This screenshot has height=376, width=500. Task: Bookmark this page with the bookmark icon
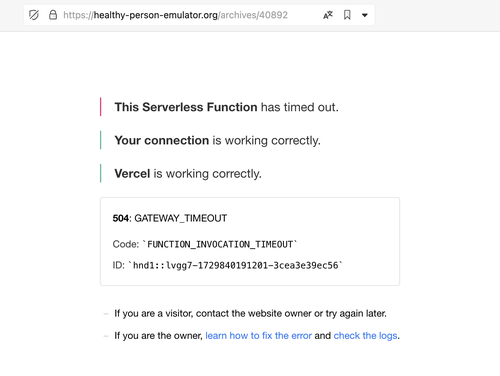(x=347, y=15)
